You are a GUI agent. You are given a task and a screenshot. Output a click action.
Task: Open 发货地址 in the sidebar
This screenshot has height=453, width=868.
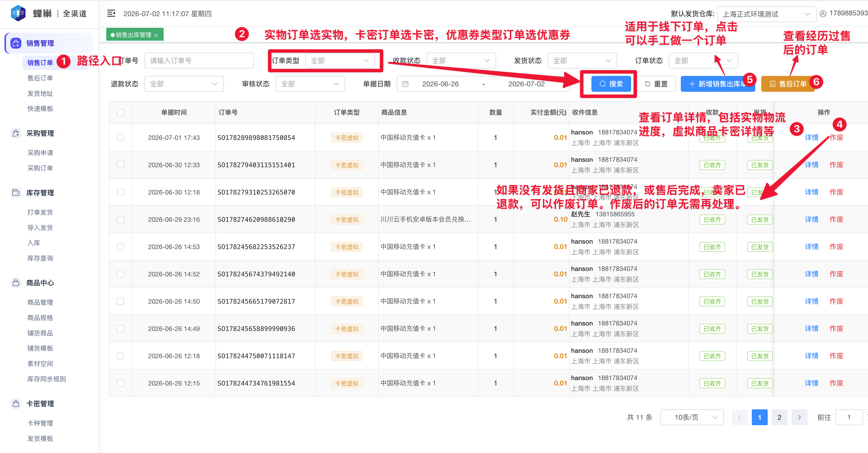pos(40,93)
